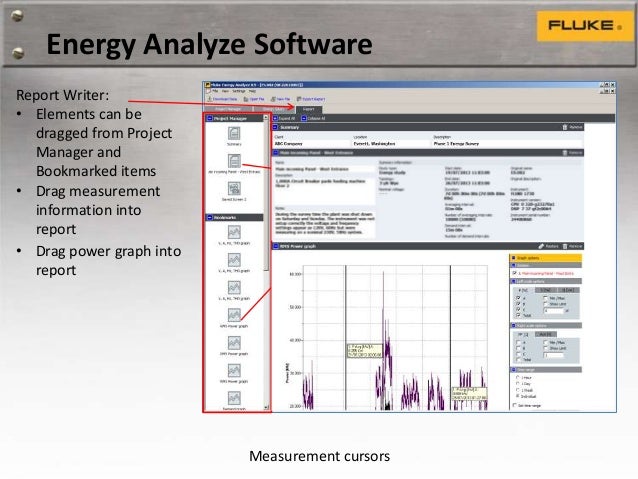Click the pencil Restore icon in RMS Power graph header

coord(541,246)
